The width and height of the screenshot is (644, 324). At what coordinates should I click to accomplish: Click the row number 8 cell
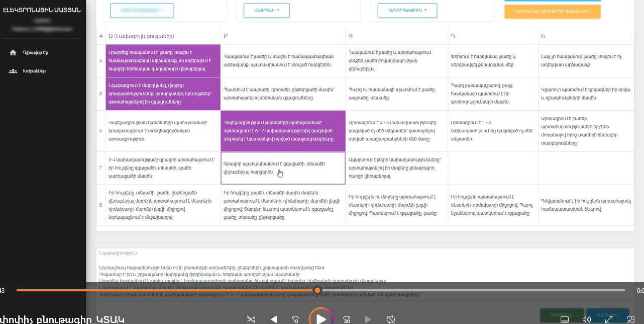click(101, 205)
